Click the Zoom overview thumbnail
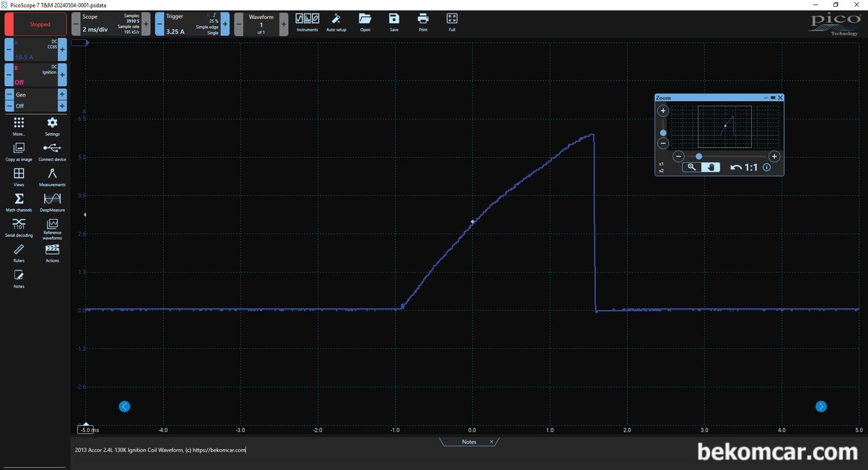 [x=725, y=127]
